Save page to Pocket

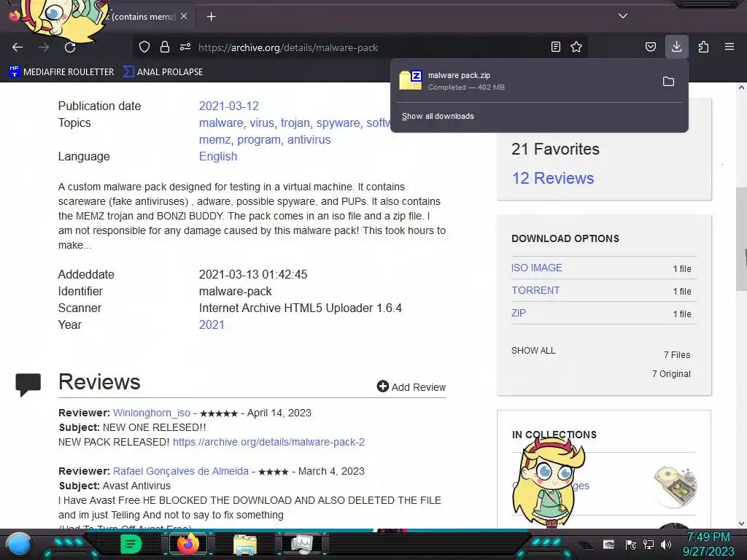651,47
